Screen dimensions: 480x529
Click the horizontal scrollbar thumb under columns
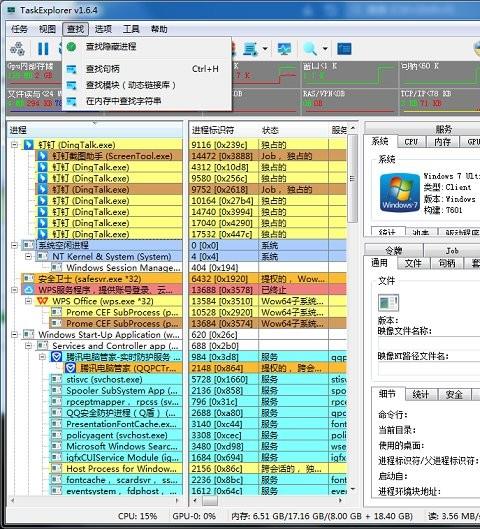click(x=210, y=501)
